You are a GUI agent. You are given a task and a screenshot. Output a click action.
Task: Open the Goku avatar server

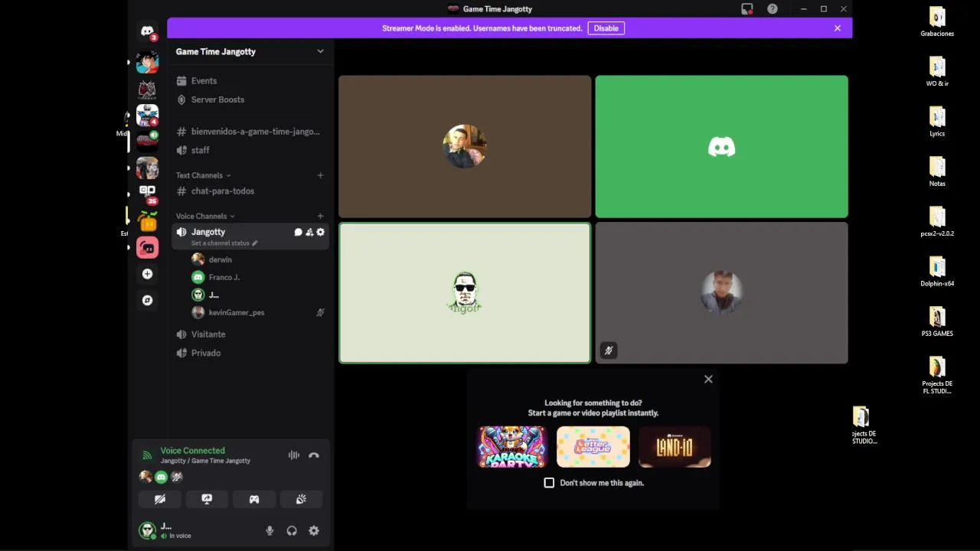click(147, 63)
